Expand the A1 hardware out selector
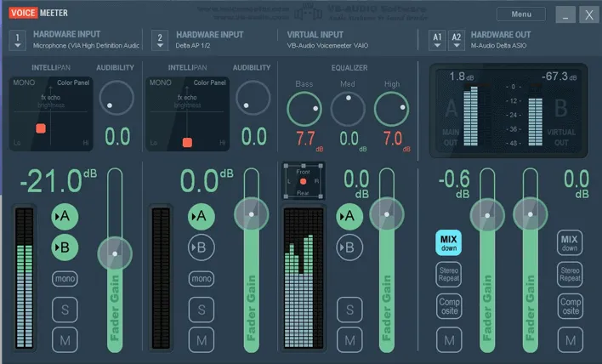 tap(437, 40)
